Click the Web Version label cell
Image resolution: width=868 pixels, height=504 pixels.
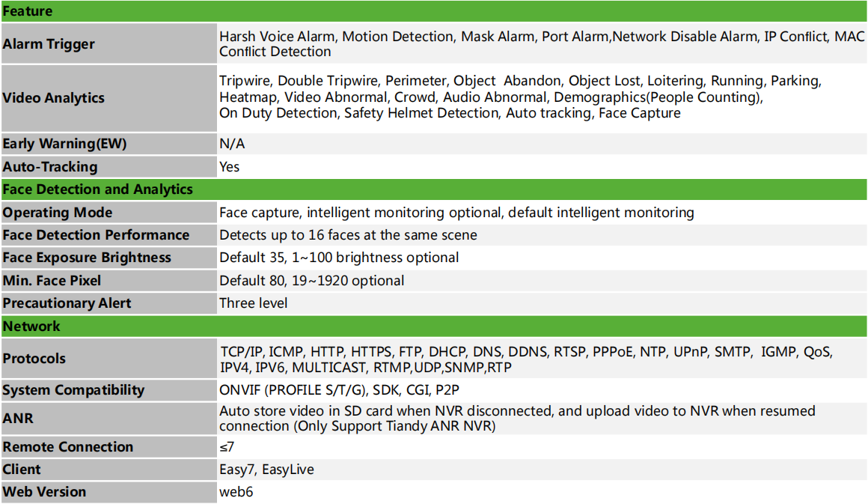(109, 492)
